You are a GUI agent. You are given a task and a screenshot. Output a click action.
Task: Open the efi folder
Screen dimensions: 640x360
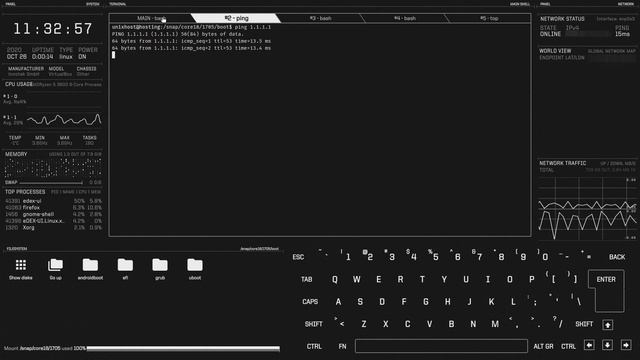click(125, 269)
